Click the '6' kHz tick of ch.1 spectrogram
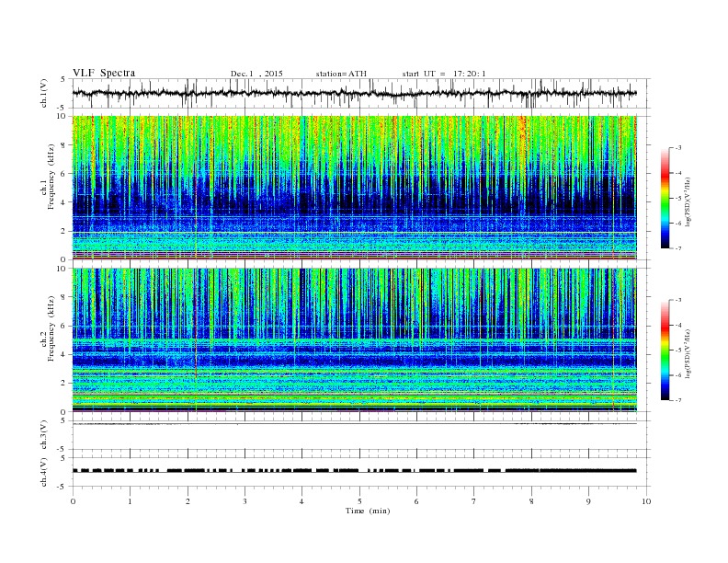This screenshot has width=728, height=563. coord(64,173)
